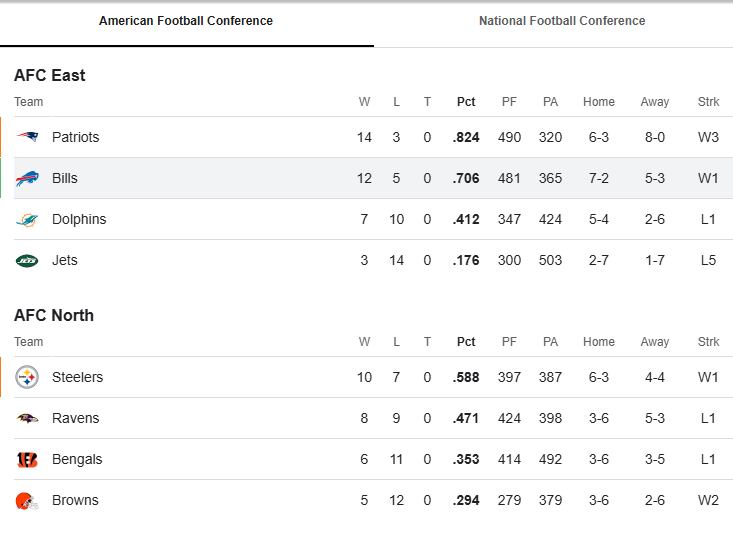Click the AFC North division heading
The height and width of the screenshot is (536, 733).
pyautogui.click(x=54, y=315)
